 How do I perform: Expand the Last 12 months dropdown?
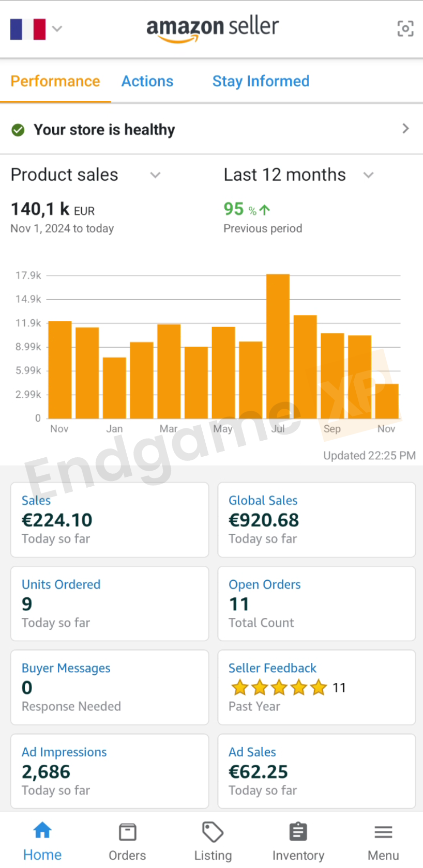(x=368, y=175)
